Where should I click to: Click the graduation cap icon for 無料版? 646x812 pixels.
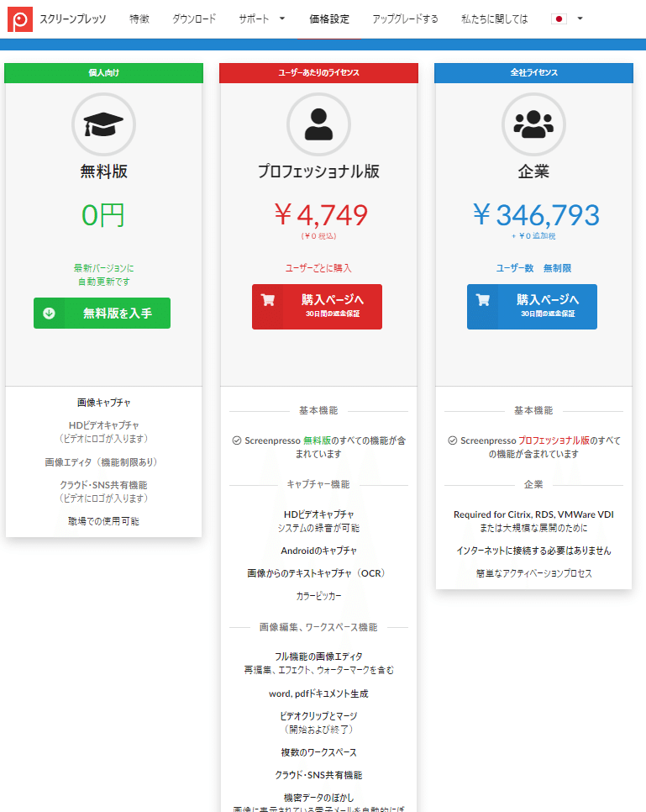[x=103, y=124]
